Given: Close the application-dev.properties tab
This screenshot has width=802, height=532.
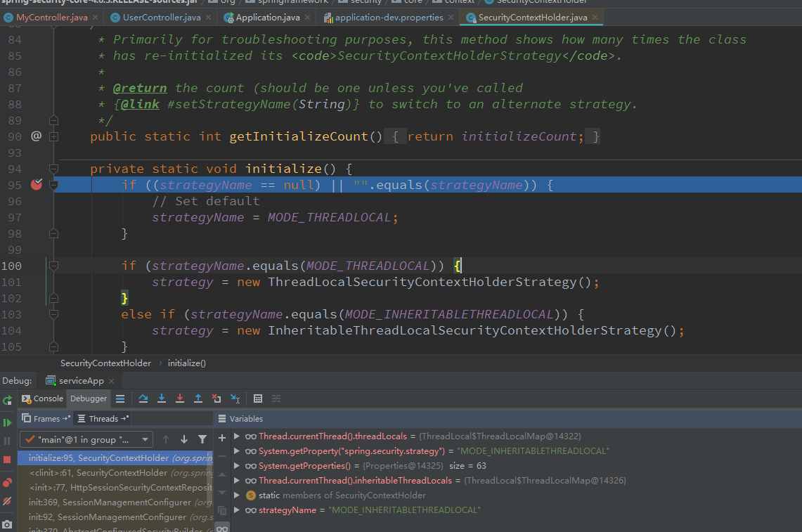Looking at the screenshot, I should click(x=451, y=18).
